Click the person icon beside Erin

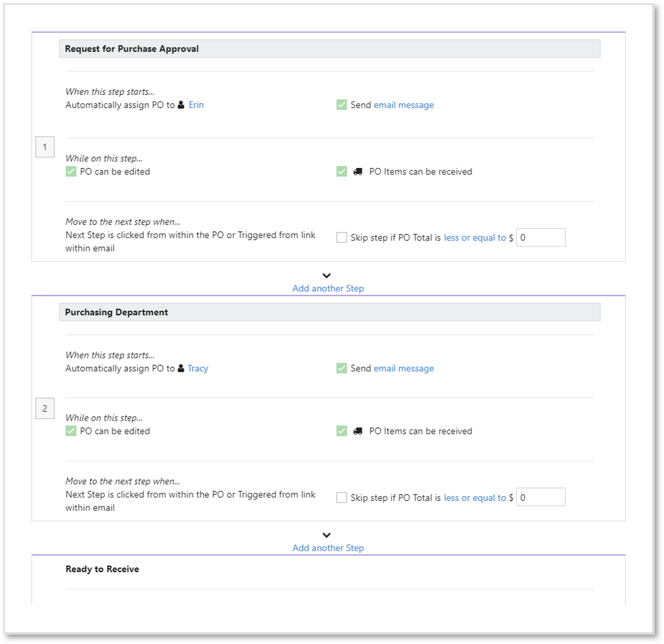[x=181, y=105]
